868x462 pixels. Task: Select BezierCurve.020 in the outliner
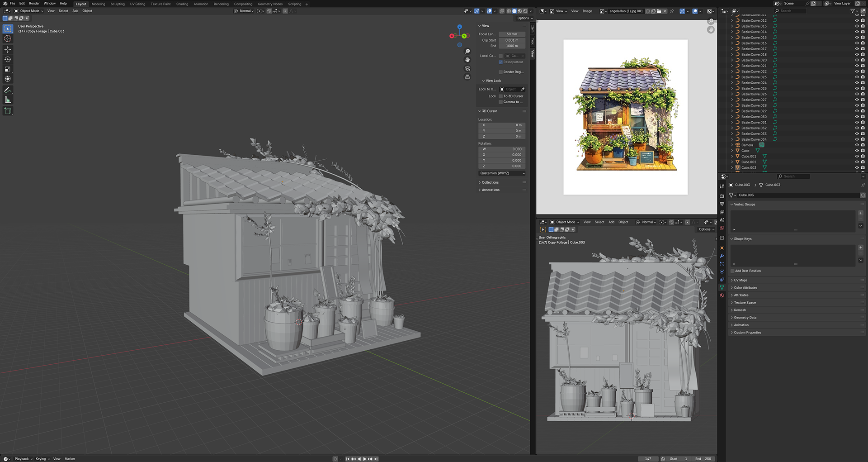click(754, 60)
